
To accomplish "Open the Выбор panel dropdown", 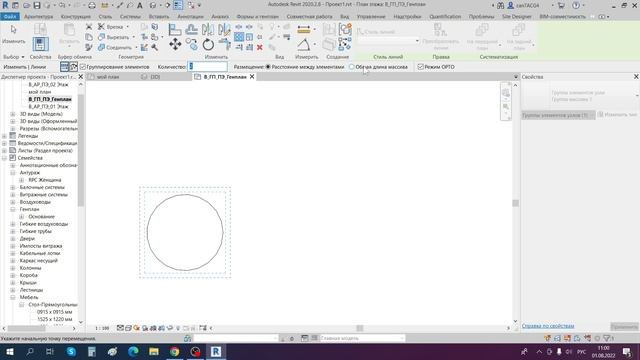I will coord(13,57).
